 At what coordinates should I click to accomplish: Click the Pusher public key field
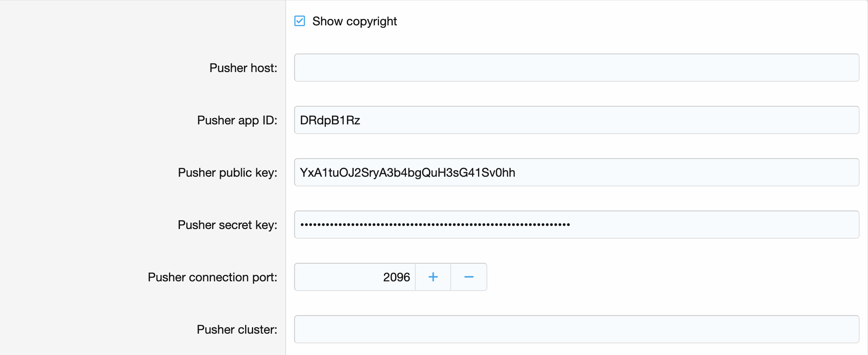[575, 172]
